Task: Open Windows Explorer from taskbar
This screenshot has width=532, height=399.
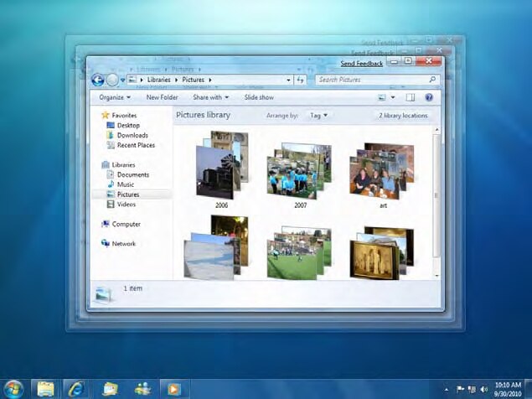Action: point(46,389)
